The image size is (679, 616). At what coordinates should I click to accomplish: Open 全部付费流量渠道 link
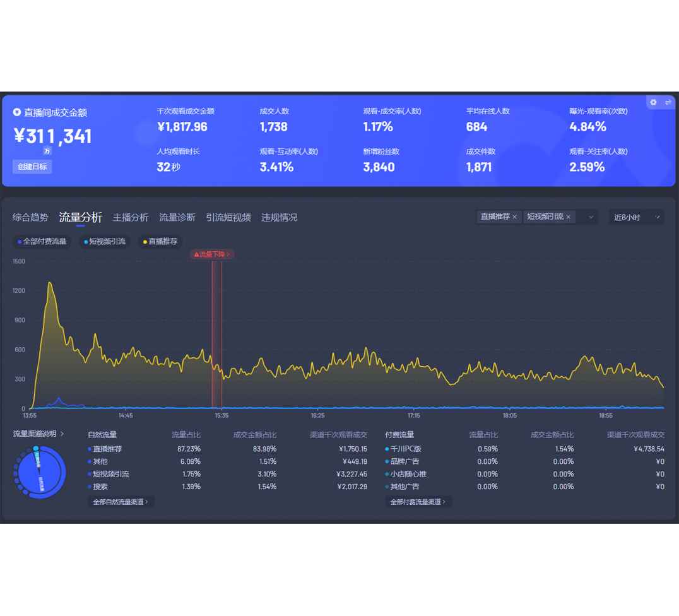[x=418, y=502]
